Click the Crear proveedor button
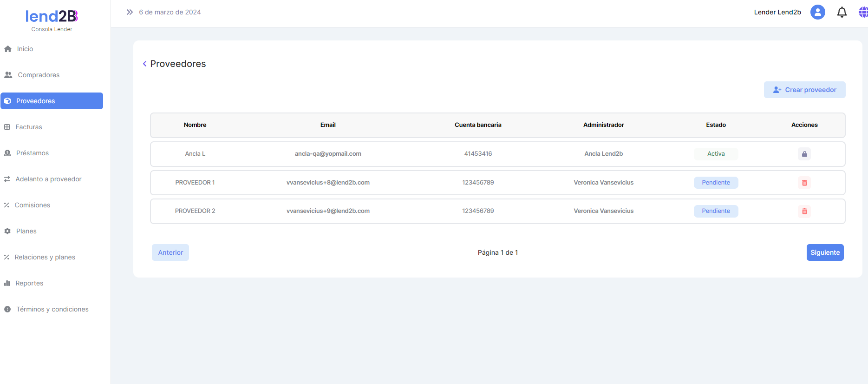This screenshot has height=384, width=868. (x=804, y=90)
